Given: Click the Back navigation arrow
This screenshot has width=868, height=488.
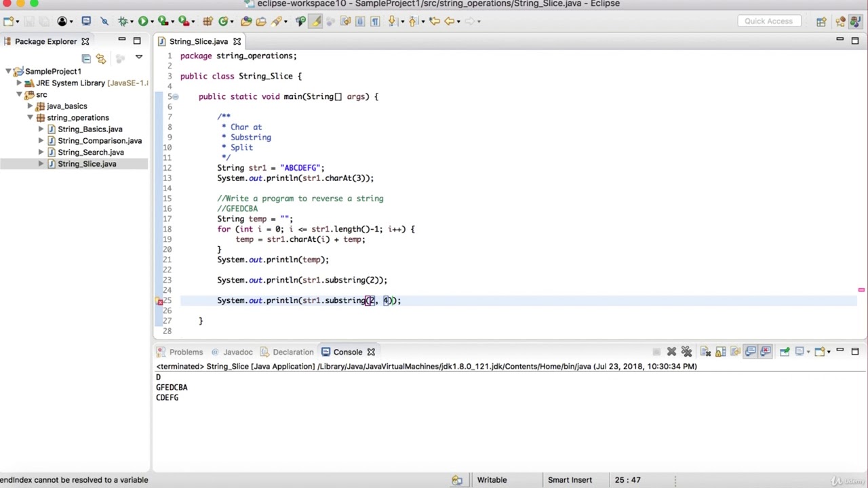Looking at the screenshot, I should coord(450,21).
